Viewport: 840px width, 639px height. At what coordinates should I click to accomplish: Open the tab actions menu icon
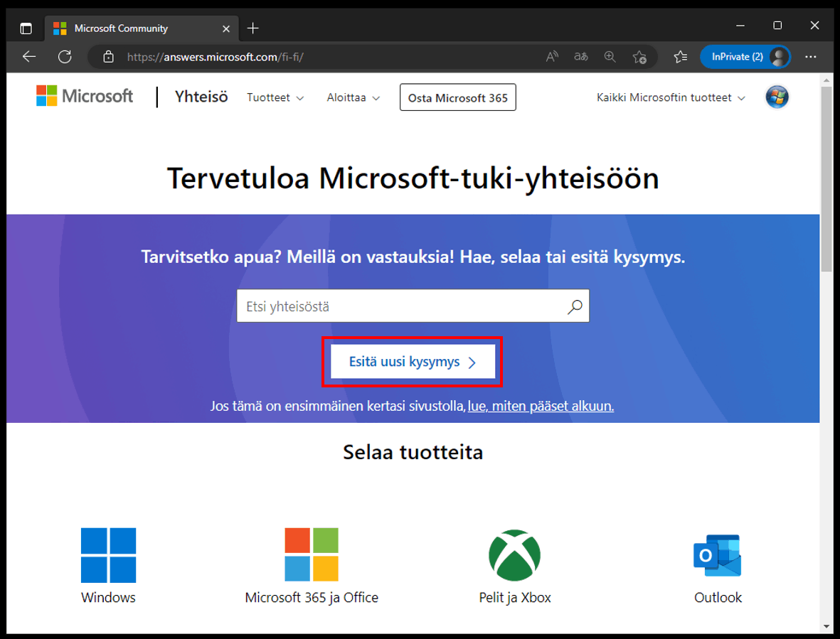[x=26, y=28]
